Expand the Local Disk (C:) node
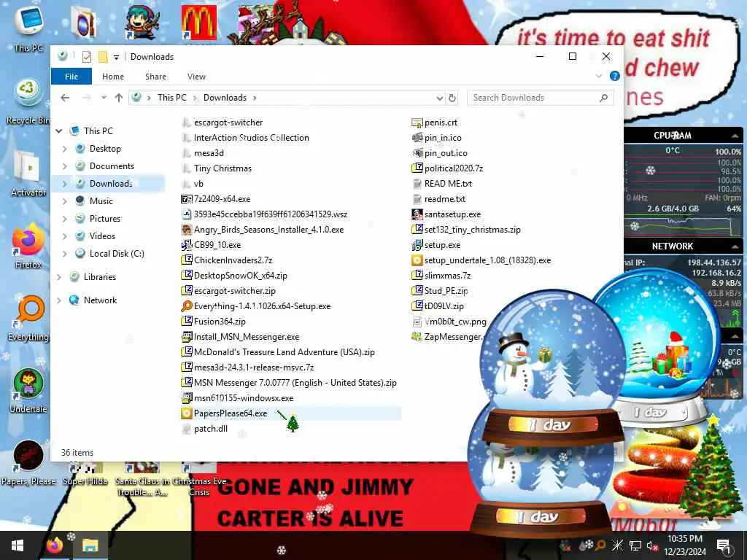This screenshot has width=747, height=560. [x=65, y=254]
